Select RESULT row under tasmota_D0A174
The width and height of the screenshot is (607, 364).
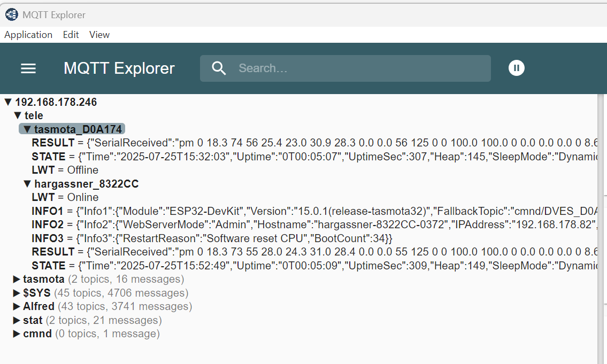pos(314,143)
